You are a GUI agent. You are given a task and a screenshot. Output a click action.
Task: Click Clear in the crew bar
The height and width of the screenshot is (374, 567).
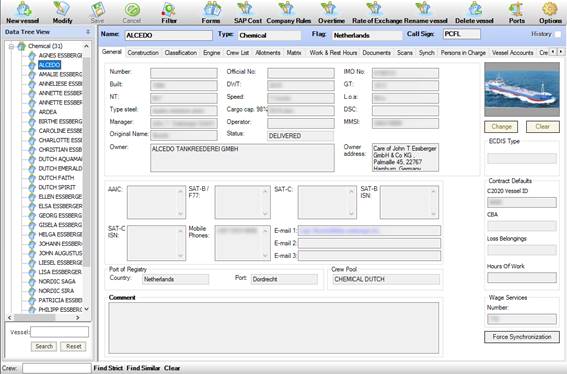click(x=172, y=368)
